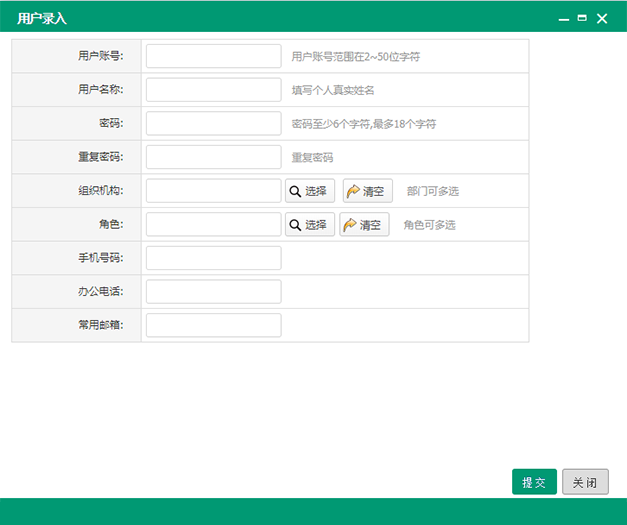Minimize the 用户录入 dialog
Screen dimensions: 627x525
click(x=564, y=19)
